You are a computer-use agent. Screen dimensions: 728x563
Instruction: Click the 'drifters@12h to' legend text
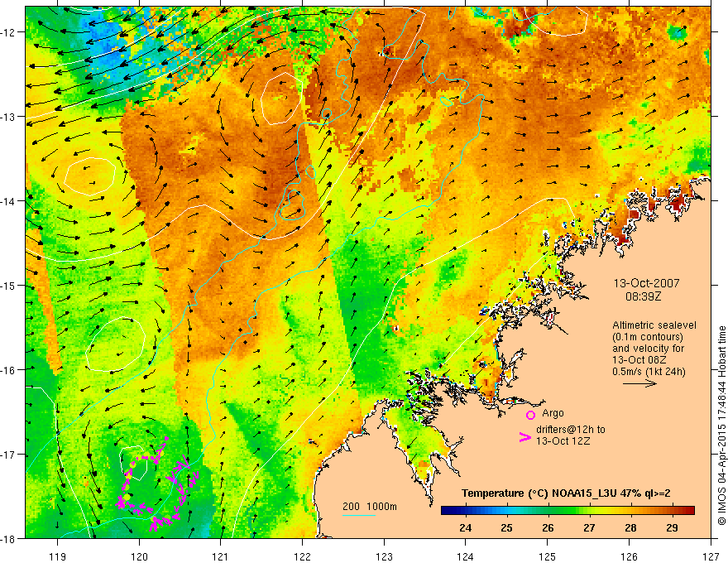click(571, 429)
